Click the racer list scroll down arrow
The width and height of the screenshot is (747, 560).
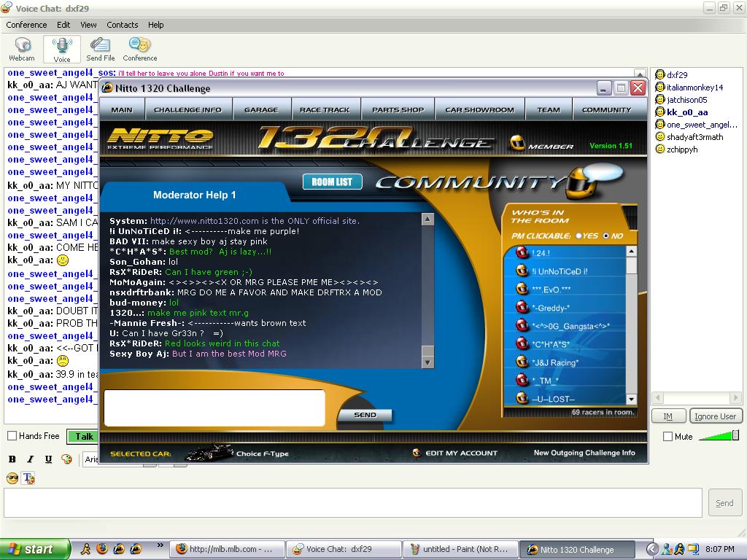[631, 399]
